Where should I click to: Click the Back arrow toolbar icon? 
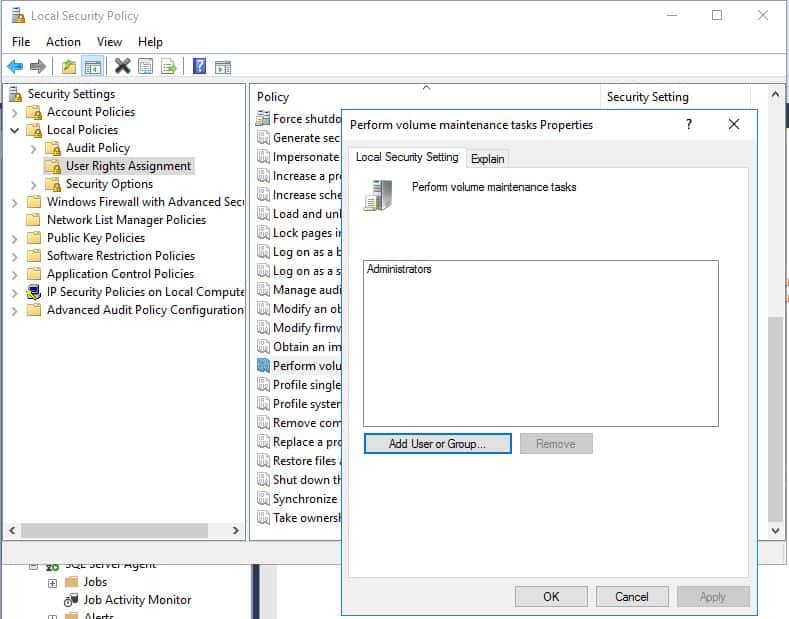pos(15,67)
